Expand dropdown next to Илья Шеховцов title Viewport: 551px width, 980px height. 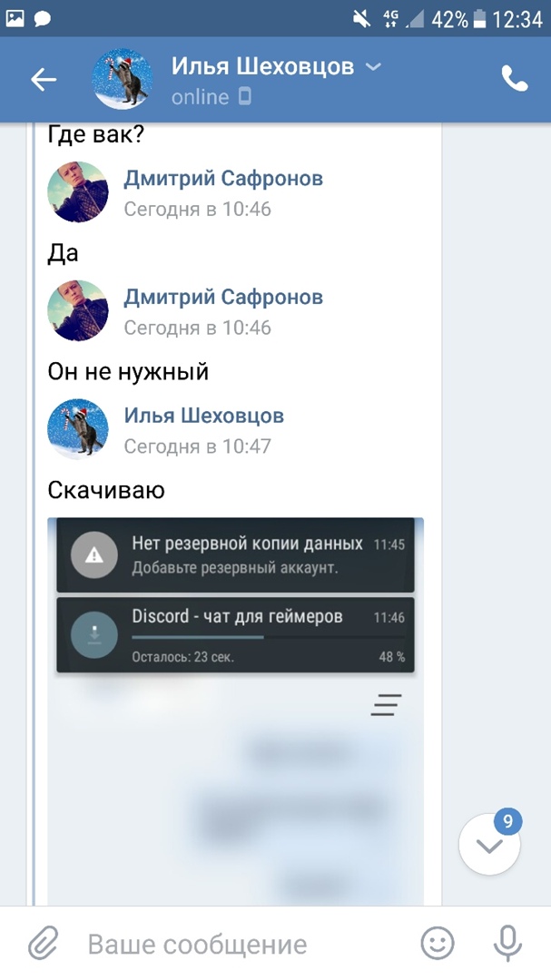pos(373,66)
